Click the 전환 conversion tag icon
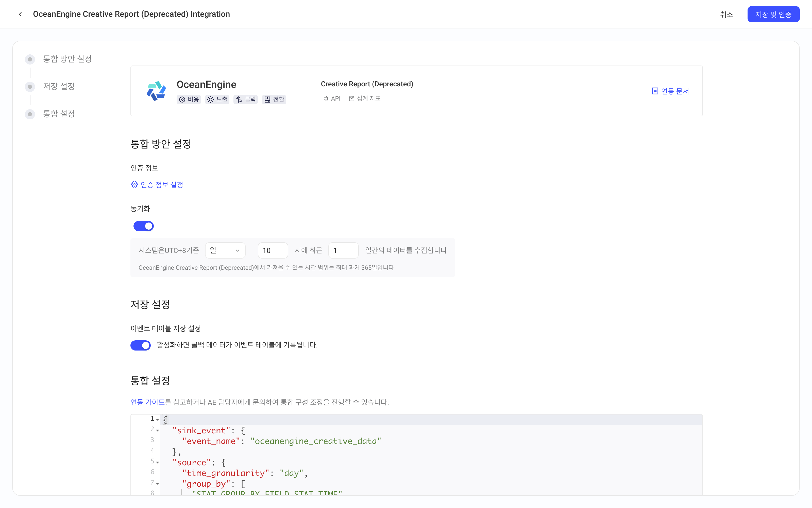 coord(267,100)
